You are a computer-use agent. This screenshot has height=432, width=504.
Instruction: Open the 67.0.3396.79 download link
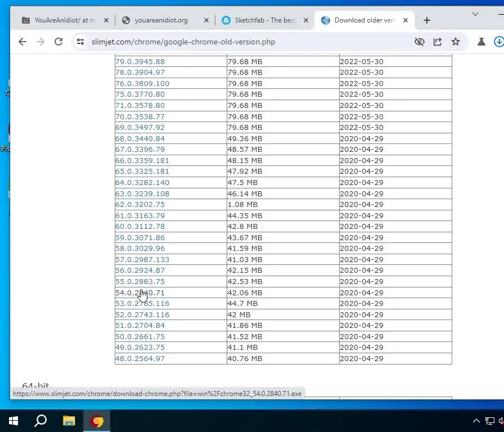(140, 149)
